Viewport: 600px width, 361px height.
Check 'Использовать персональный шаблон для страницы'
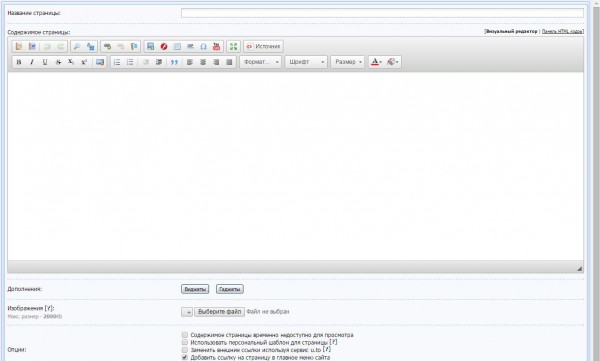click(185, 342)
